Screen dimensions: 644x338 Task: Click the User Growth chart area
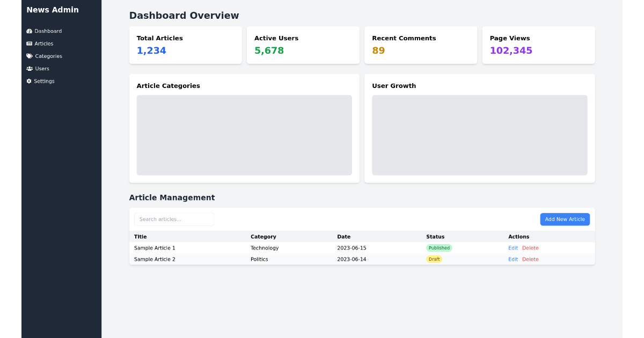point(479,135)
